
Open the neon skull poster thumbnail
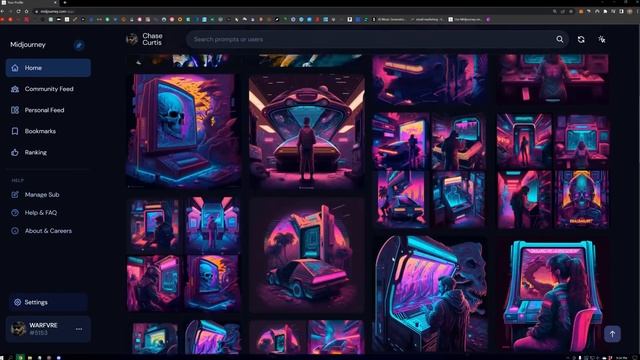click(x=582, y=200)
